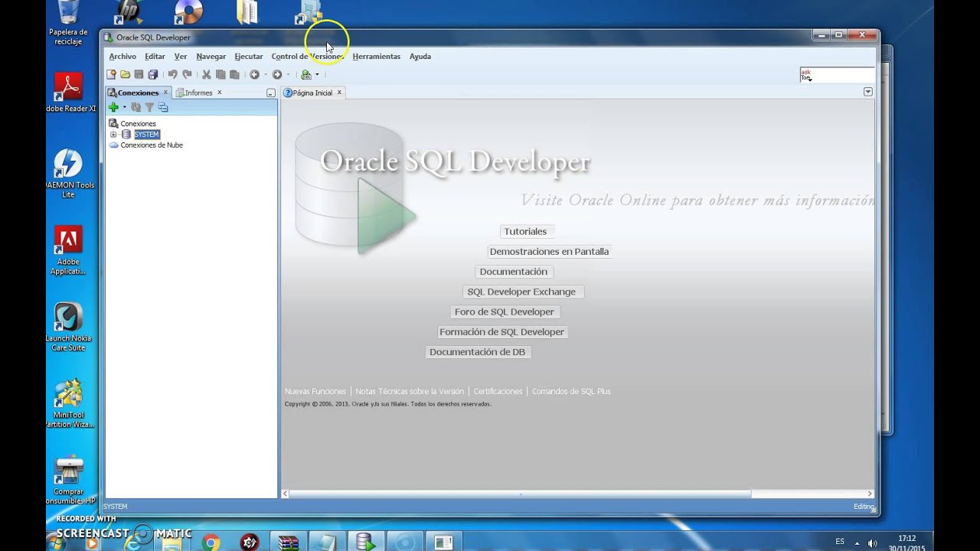Click the Copy toolbar icon
The width and height of the screenshot is (980, 551).
[220, 74]
